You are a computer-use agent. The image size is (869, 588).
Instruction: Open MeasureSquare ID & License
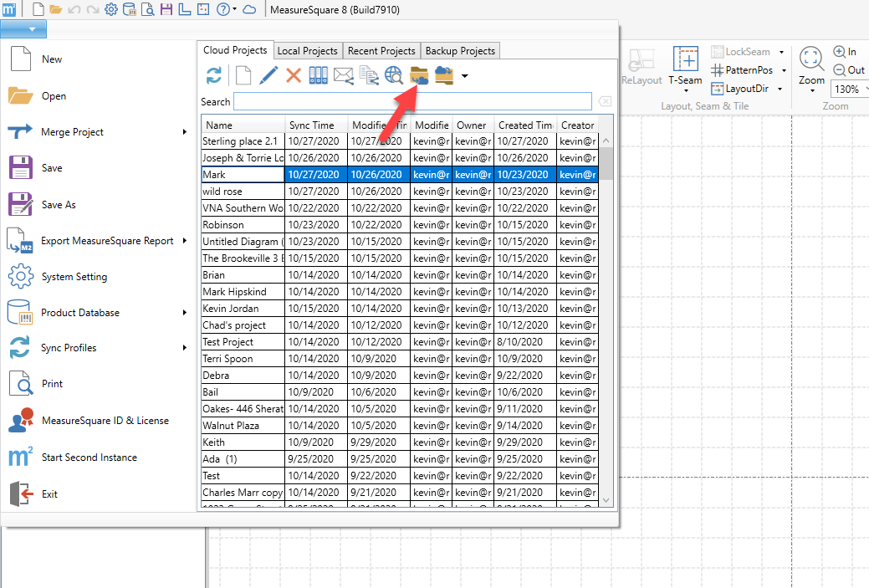(x=97, y=421)
